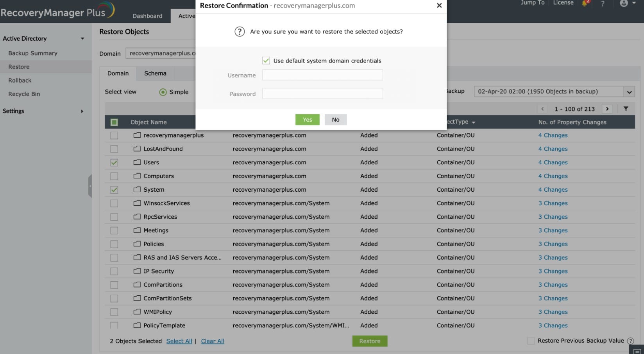Sort by ObjectType column arrow
This screenshot has width=644, height=354.
click(x=474, y=122)
